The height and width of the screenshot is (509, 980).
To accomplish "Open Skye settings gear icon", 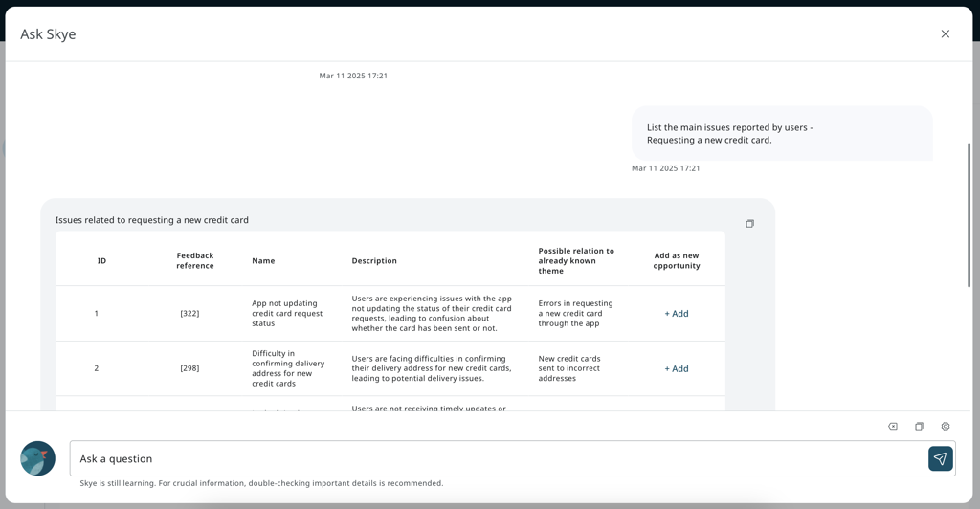I will [946, 427].
